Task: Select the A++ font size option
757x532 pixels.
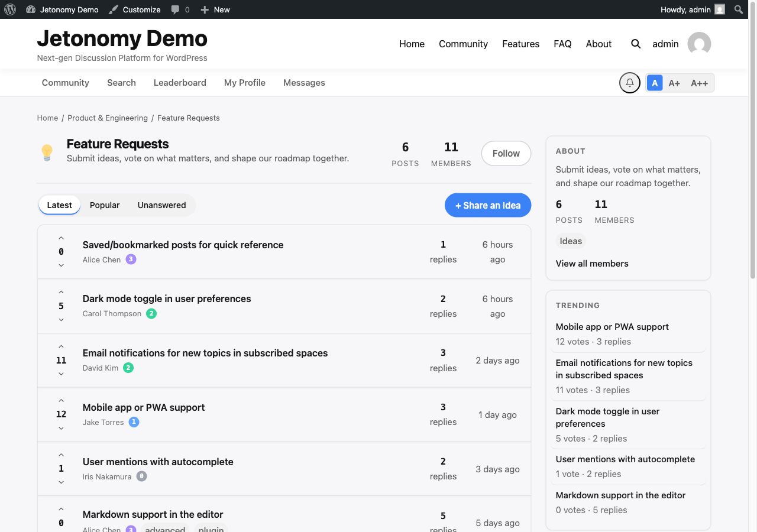Action: (699, 83)
